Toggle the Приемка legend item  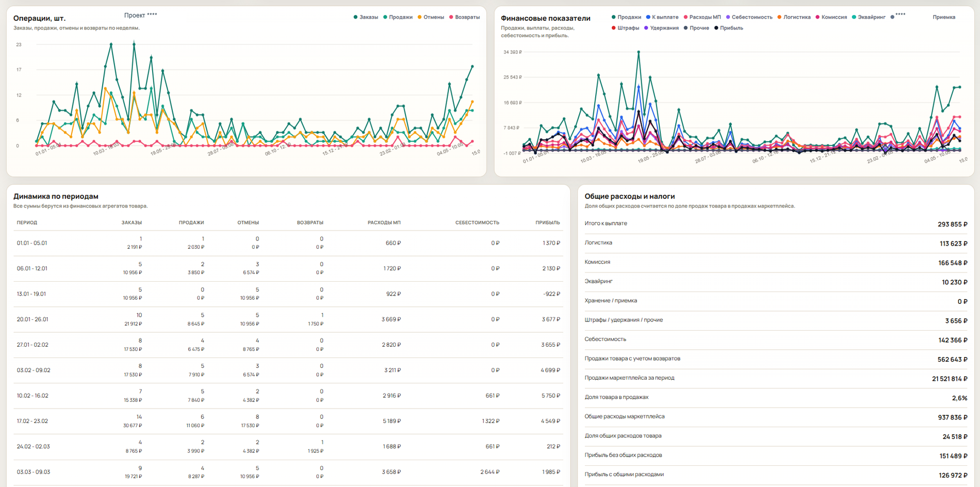(944, 17)
